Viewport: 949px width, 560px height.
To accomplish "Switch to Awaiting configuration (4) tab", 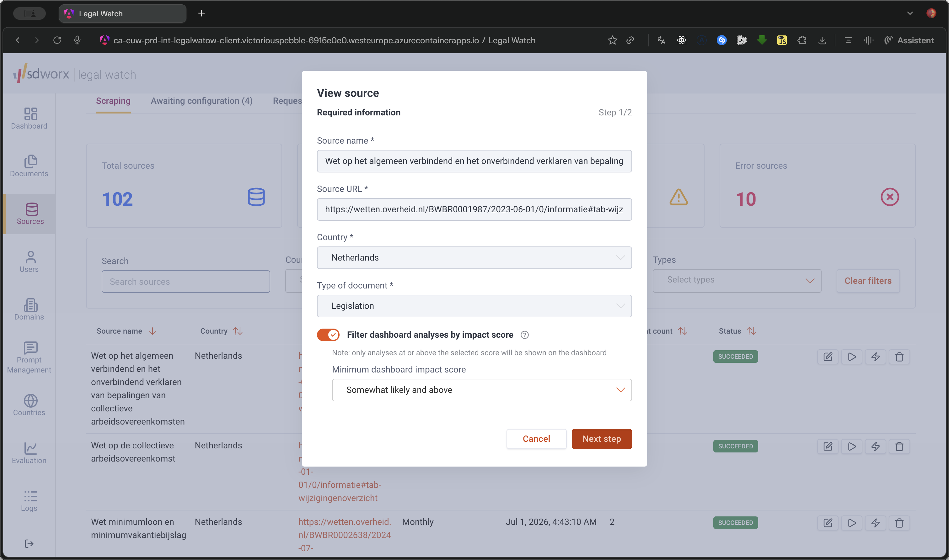I will tap(201, 101).
